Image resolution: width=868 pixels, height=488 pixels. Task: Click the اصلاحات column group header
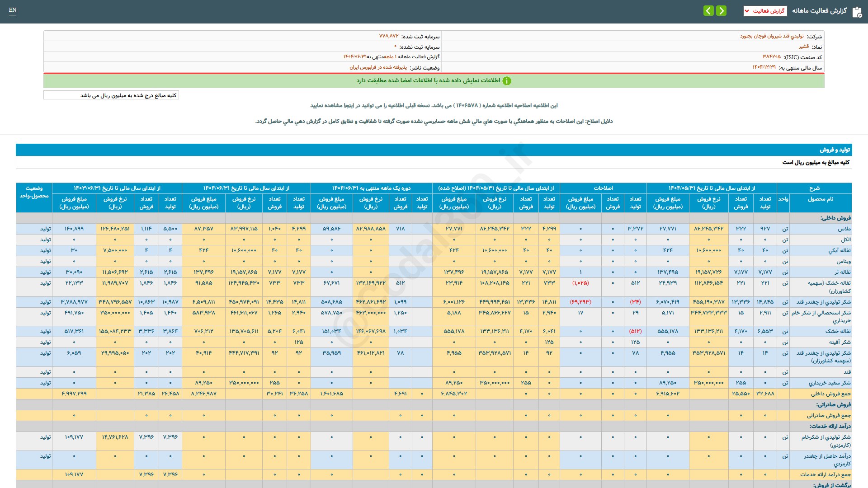(603, 188)
